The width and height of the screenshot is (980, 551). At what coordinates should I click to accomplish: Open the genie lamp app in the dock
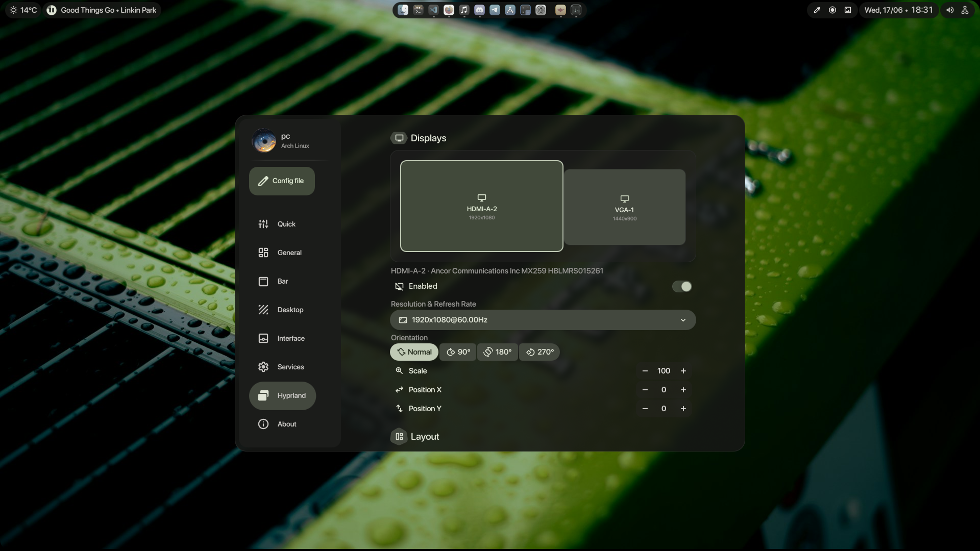tap(560, 10)
